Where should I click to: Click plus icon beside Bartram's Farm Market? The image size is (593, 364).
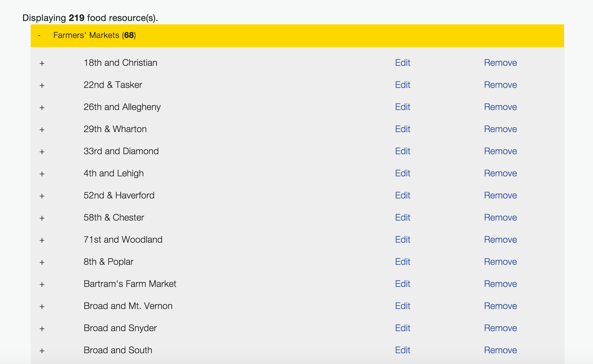pos(42,284)
